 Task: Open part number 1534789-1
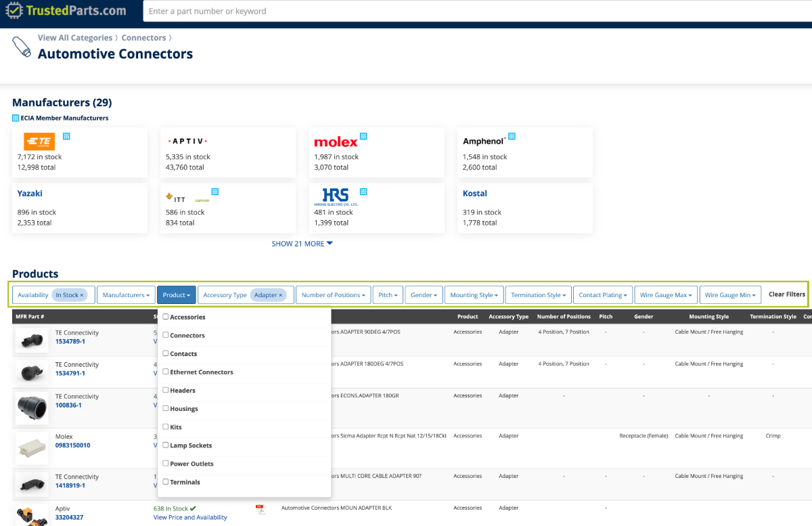(x=70, y=342)
